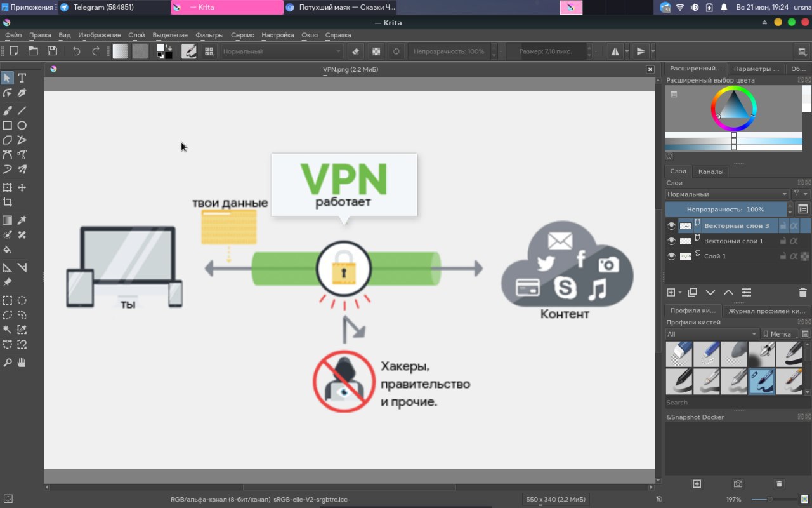Select the Rectangular Selection tool

click(x=7, y=300)
